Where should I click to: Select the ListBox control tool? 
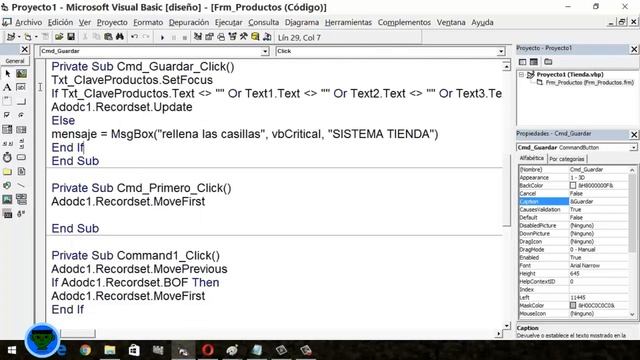click(21, 129)
